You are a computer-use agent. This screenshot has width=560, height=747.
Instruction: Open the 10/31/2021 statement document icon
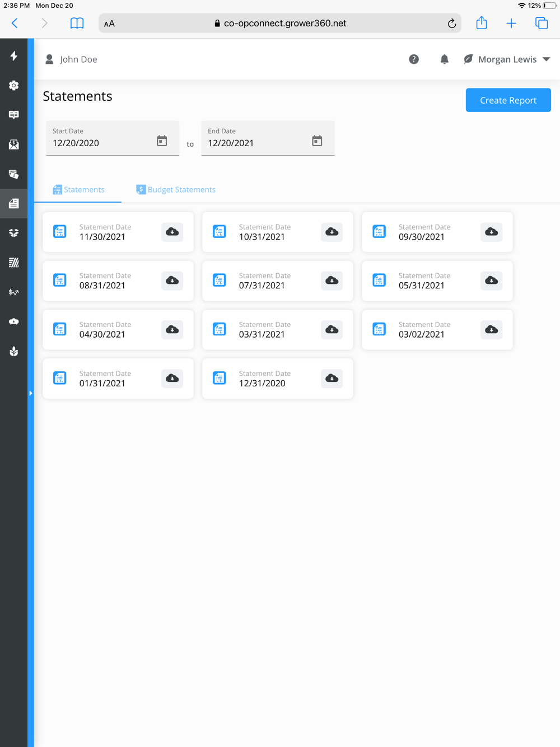pos(220,232)
